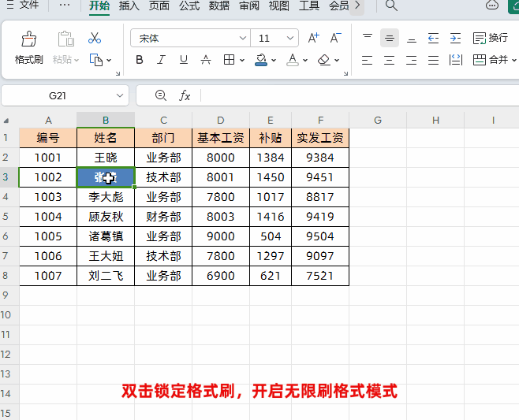Image resolution: width=519 pixels, height=420 pixels.
Task: Align text to top
Action: pos(368,38)
